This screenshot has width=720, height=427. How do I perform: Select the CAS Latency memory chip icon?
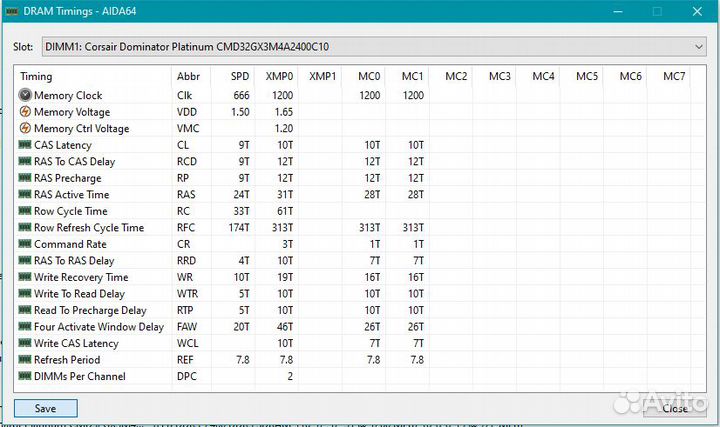25,145
